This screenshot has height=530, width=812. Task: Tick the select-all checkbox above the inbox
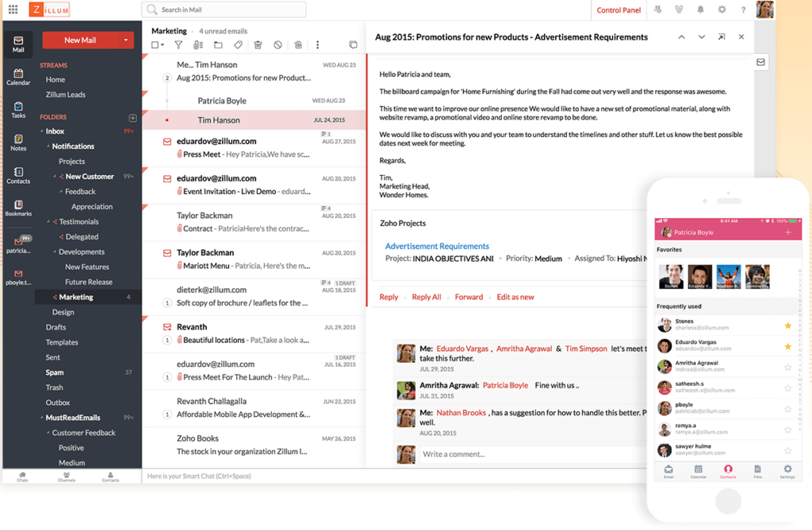coord(156,45)
